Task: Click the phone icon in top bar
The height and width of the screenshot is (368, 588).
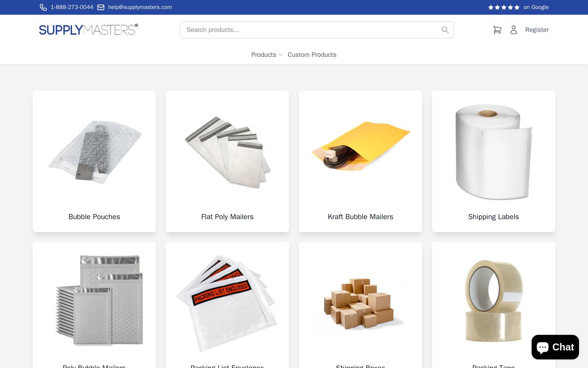Action: click(x=43, y=7)
